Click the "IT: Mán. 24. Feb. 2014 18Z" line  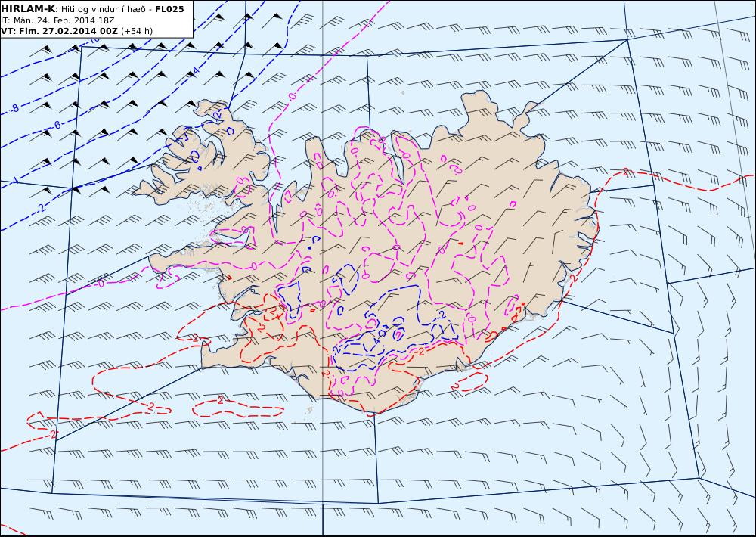58,20
